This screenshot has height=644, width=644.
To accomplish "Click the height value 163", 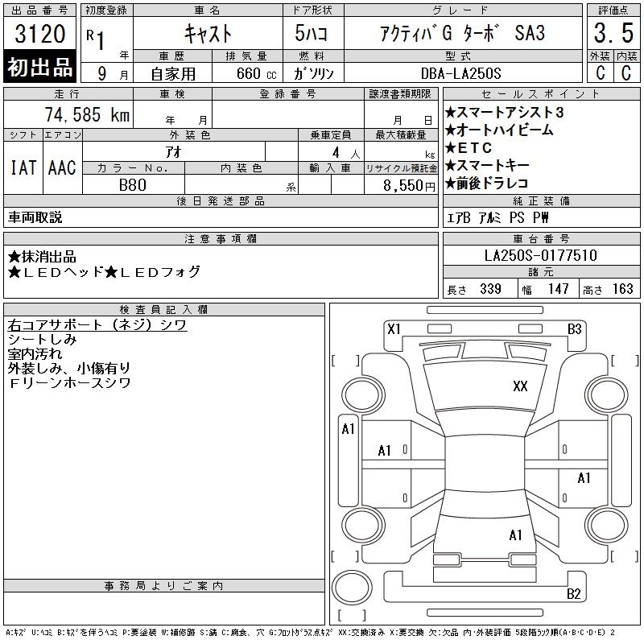I will [622, 289].
